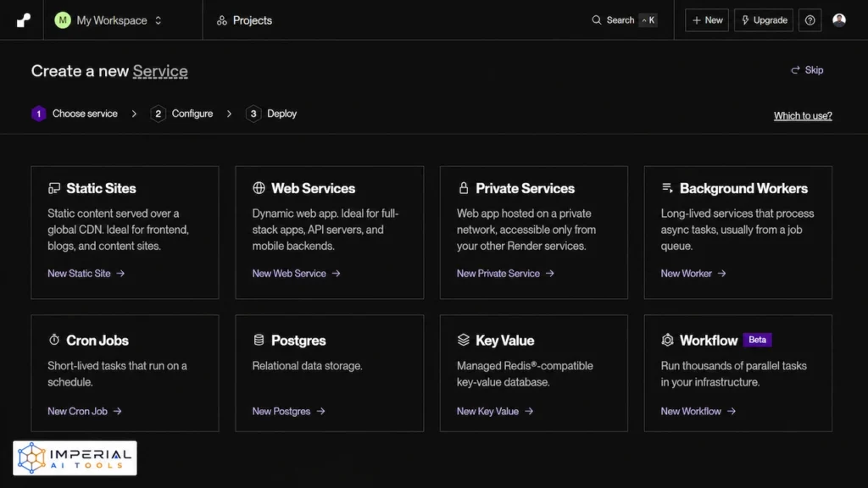
Task: Open the help question mark icon
Action: click(810, 20)
